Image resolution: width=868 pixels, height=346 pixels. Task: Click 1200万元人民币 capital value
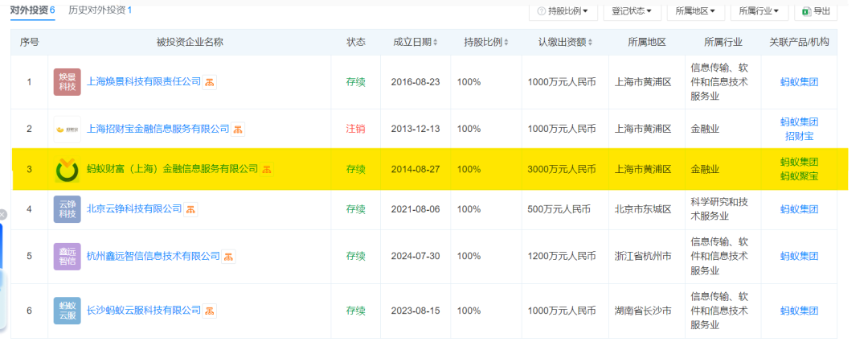562,256
